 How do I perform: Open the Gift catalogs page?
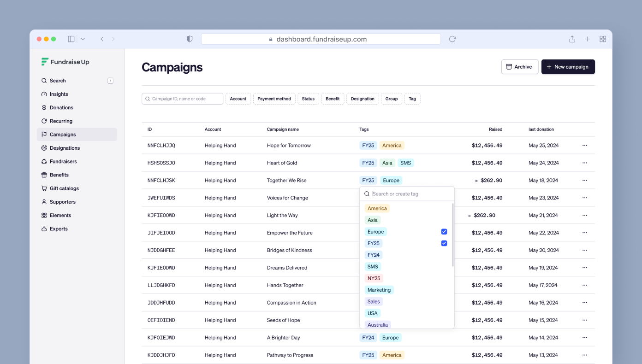64,188
